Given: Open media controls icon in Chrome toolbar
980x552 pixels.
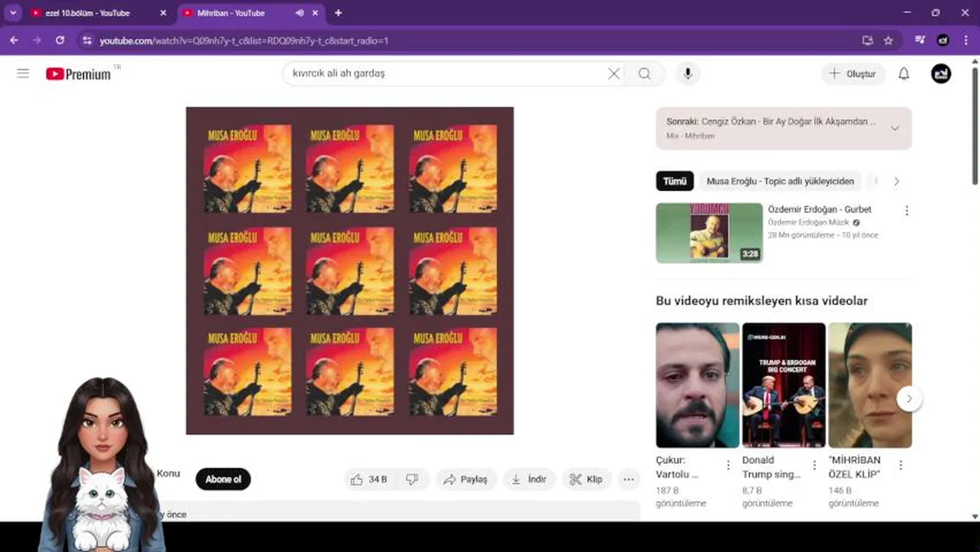Looking at the screenshot, I should pos(919,40).
